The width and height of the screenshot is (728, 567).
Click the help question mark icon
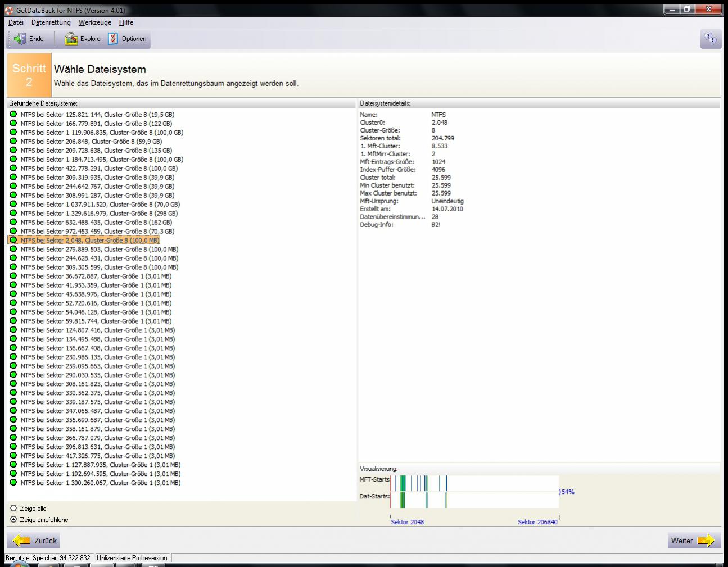tap(711, 39)
